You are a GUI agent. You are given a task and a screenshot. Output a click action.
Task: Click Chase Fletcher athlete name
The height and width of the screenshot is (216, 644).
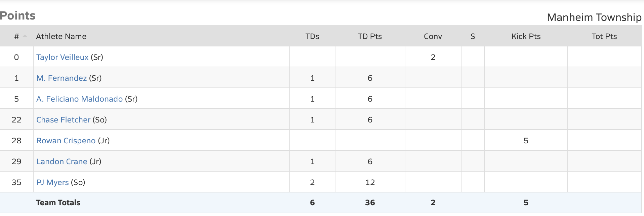[63, 120]
